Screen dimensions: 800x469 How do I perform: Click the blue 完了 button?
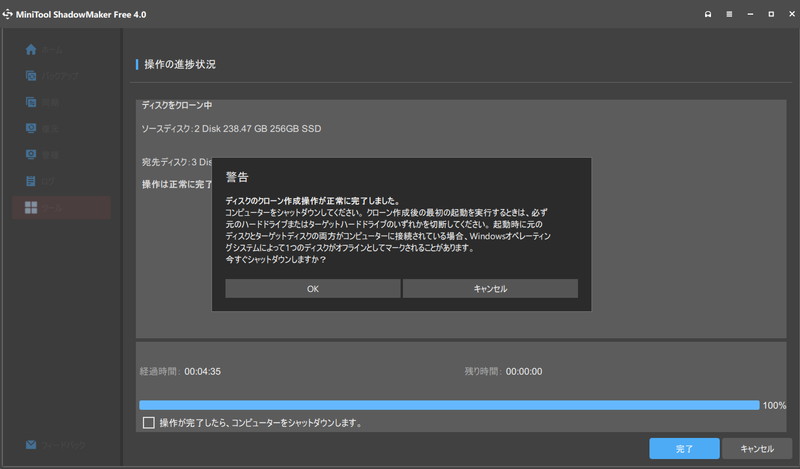683,448
